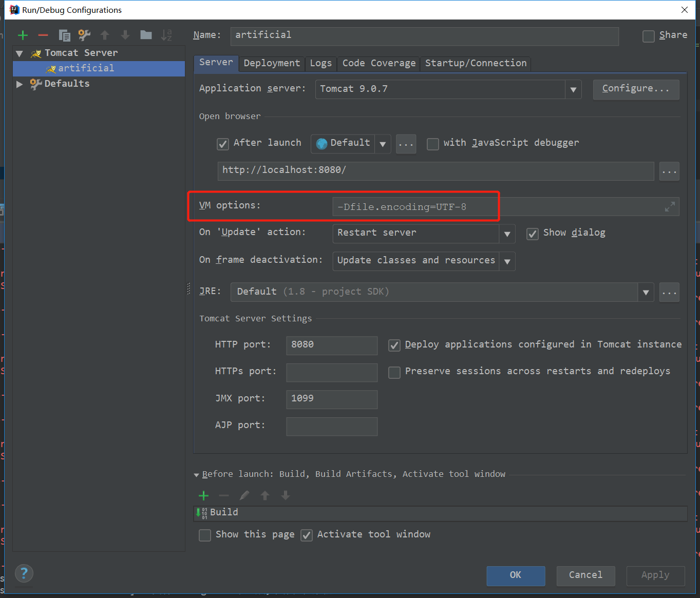Uncheck the After launch checkbox
This screenshot has width=700, height=598.
coord(223,144)
